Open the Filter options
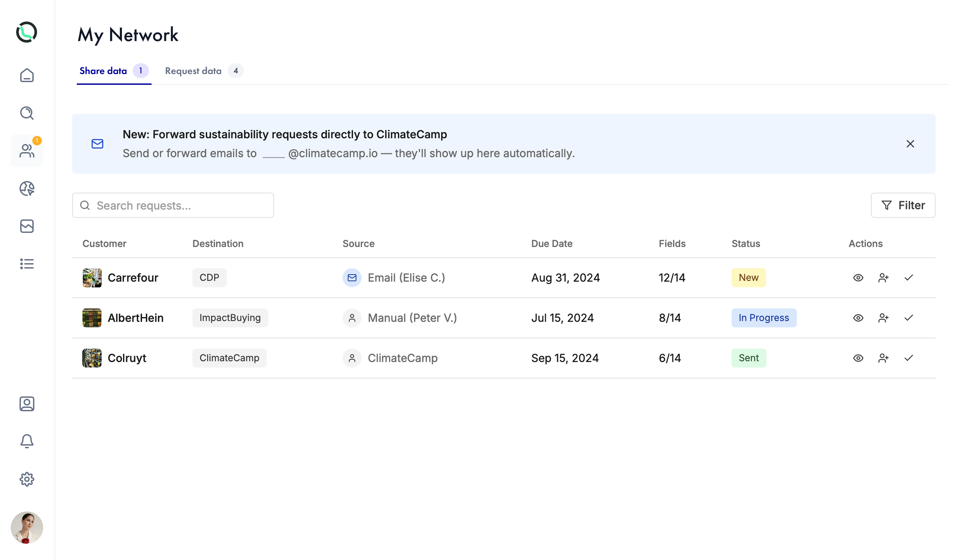970x560 pixels. pos(903,205)
